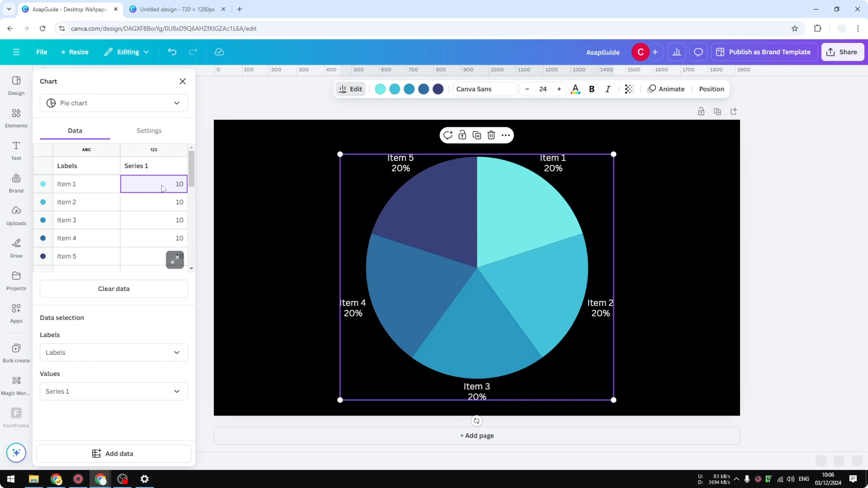
Task: Open the File menu
Action: pos(42,52)
